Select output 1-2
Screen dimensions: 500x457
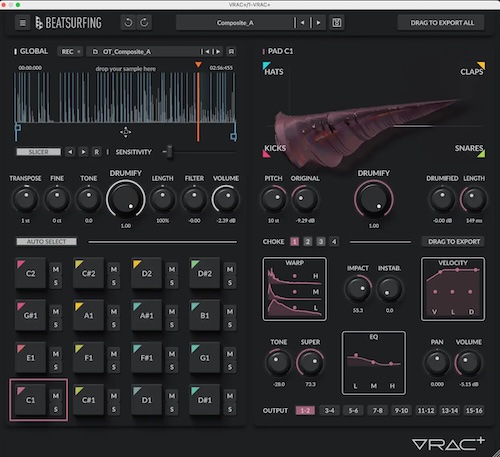305,410
